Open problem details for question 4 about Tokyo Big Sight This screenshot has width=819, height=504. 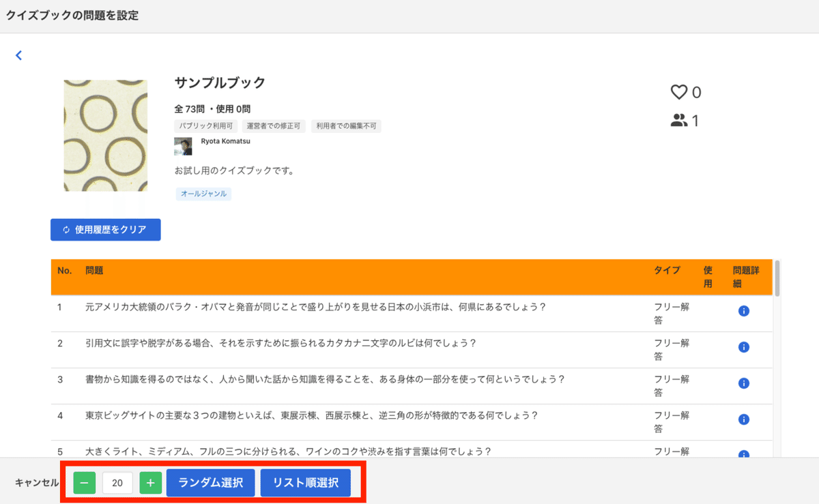tap(744, 419)
